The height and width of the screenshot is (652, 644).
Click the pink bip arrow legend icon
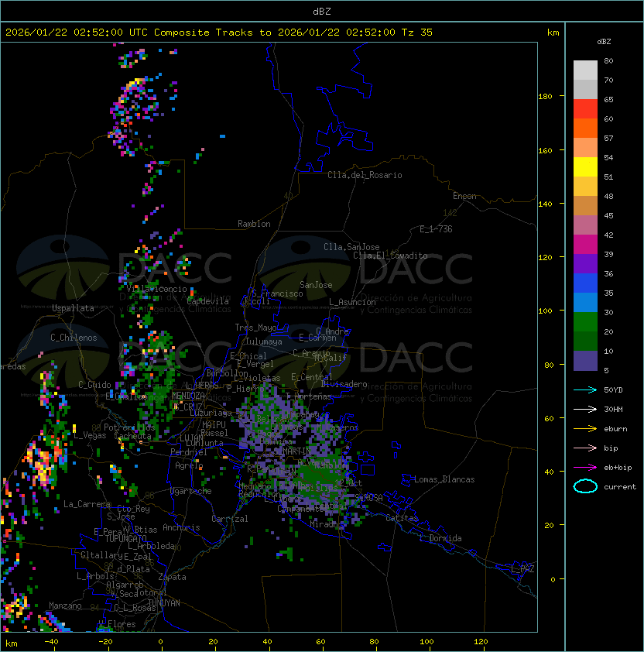pos(585,448)
